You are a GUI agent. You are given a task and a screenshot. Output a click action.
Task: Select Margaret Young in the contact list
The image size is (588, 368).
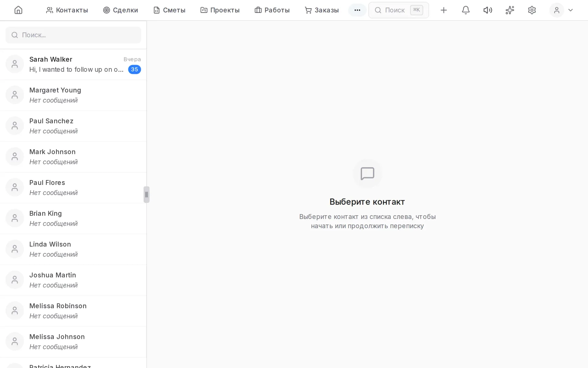pos(73,95)
